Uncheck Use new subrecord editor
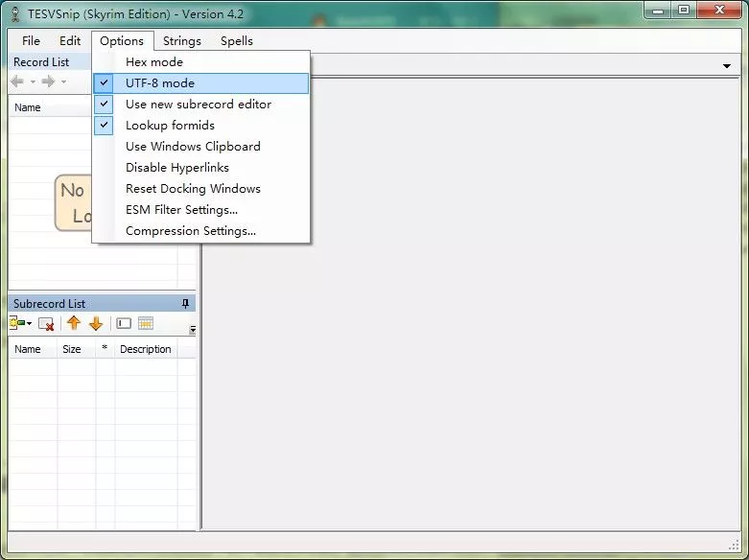This screenshot has width=749, height=560. (201, 105)
